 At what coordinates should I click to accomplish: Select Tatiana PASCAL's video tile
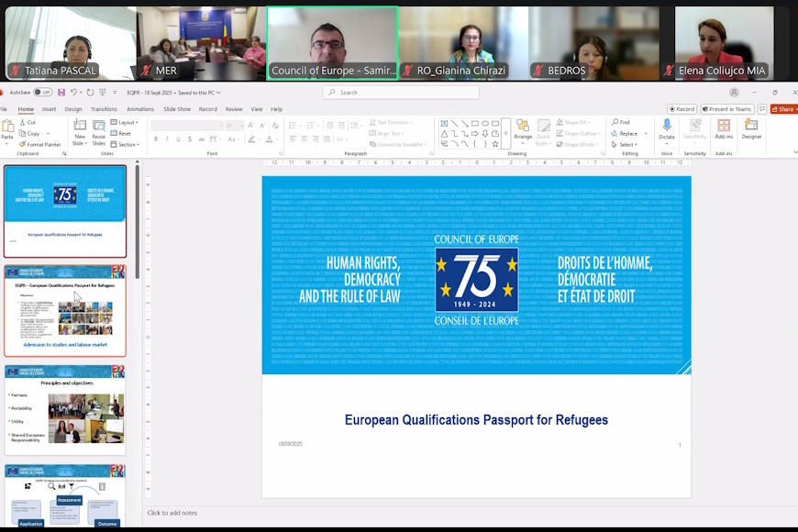pyautogui.click(x=71, y=43)
